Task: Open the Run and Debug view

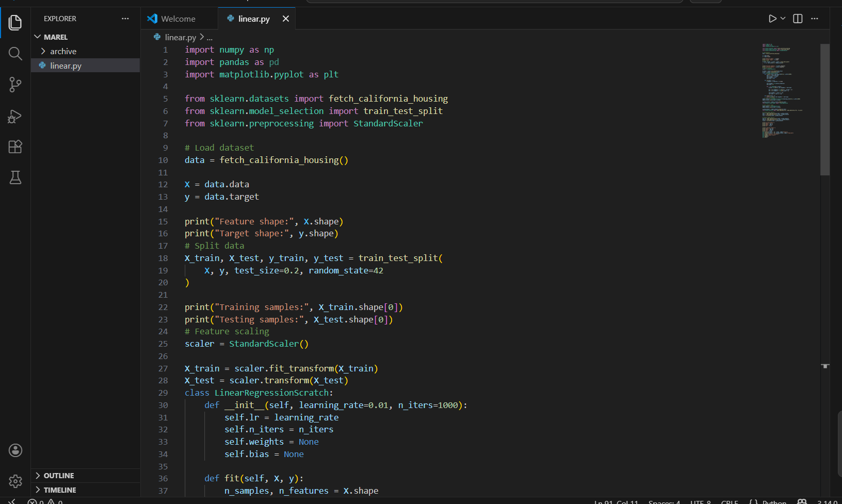Action: pos(15,116)
